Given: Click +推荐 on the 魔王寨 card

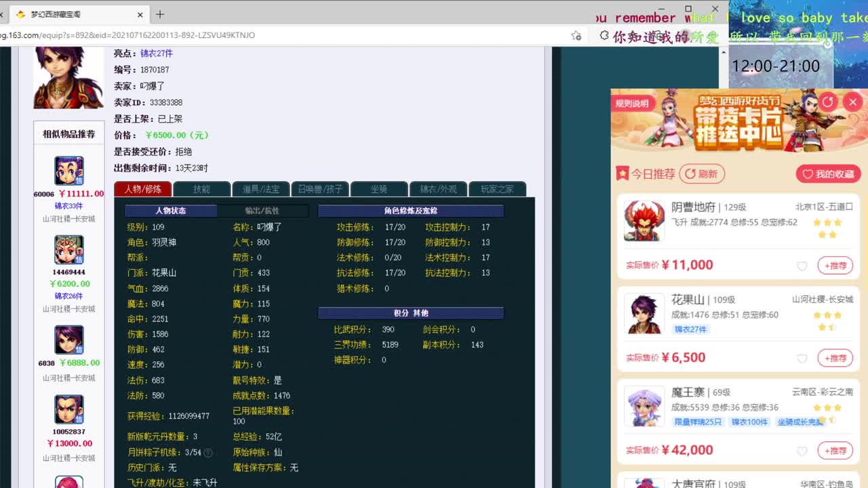Looking at the screenshot, I should [x=835, y=451].
